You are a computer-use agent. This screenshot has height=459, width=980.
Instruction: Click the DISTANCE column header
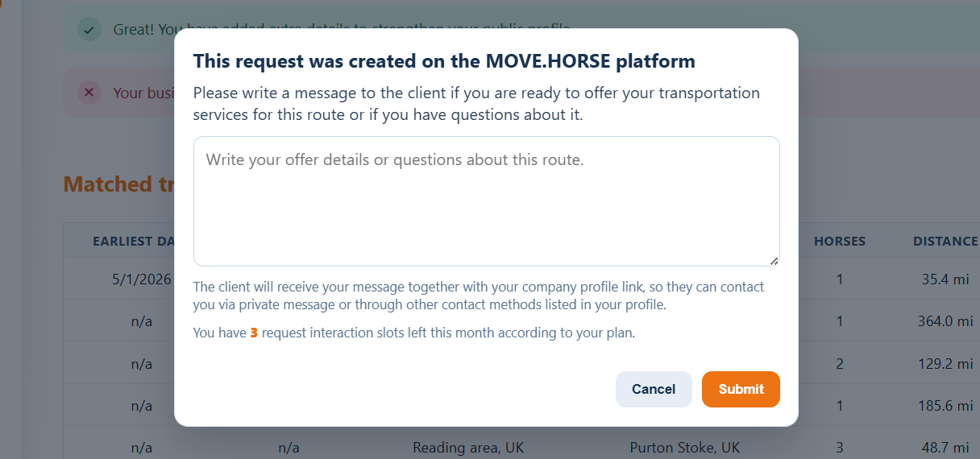pos(945,241)
